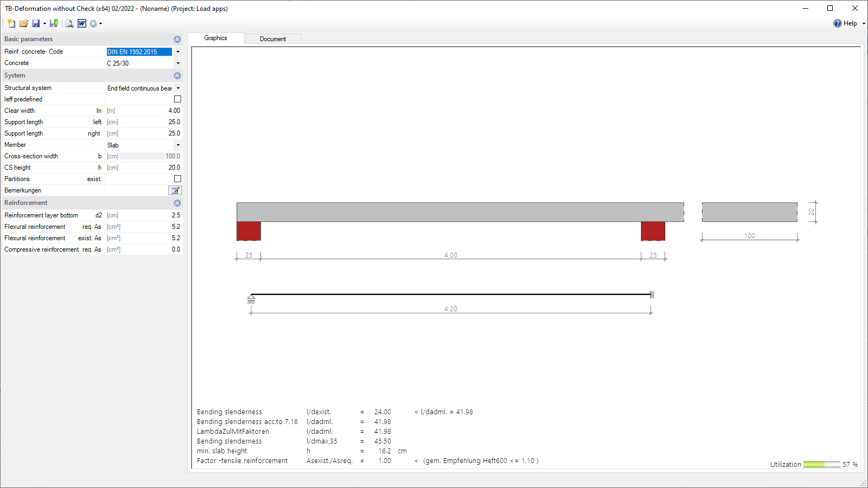Click the 4,00 clear width dimension
This screenshot has height=488, width=868.
point(451,255)
